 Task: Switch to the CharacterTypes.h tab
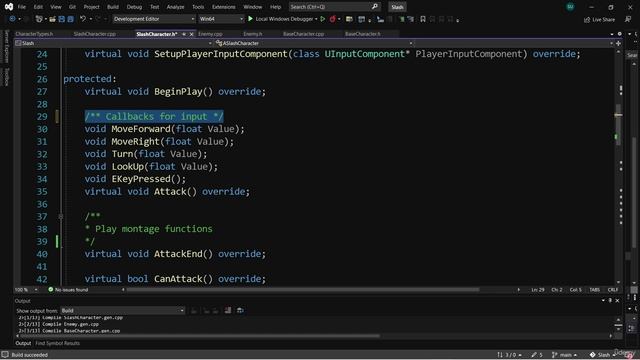(x=34, y=34)
